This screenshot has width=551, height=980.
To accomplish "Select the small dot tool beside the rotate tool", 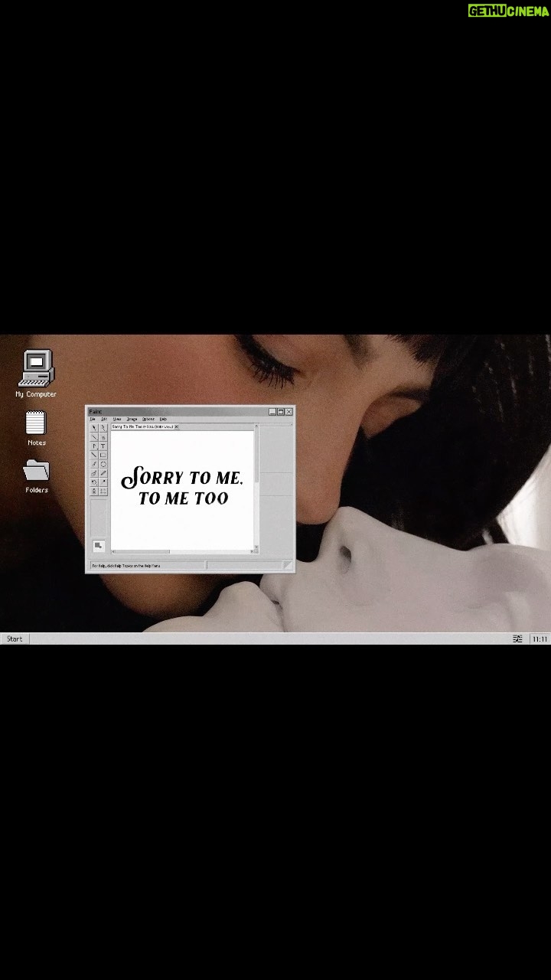I will click(x=103, y=482).
